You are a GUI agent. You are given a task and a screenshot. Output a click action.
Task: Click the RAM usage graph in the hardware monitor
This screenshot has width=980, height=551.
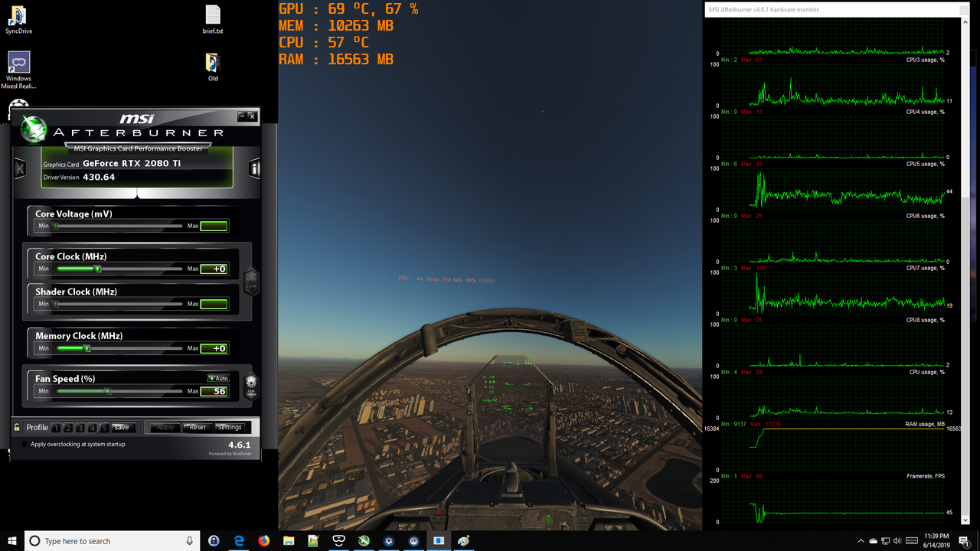833,449
